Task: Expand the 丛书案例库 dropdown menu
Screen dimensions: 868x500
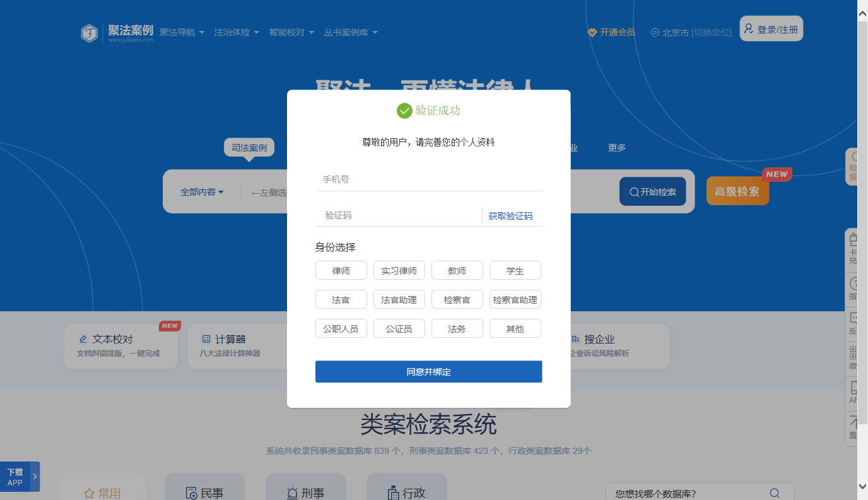Action: pyautogui.click(x=351, y=32)
